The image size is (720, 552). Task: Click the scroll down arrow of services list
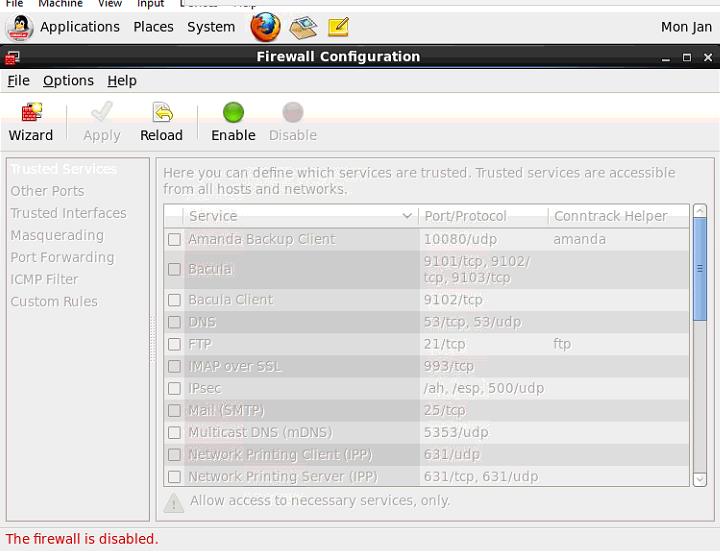coord(700,480)
